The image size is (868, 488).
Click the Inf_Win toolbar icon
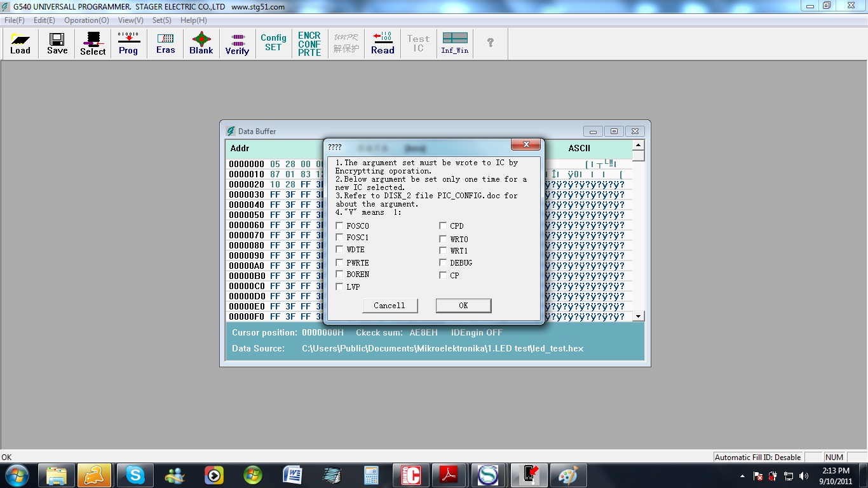tap(455, 43)
